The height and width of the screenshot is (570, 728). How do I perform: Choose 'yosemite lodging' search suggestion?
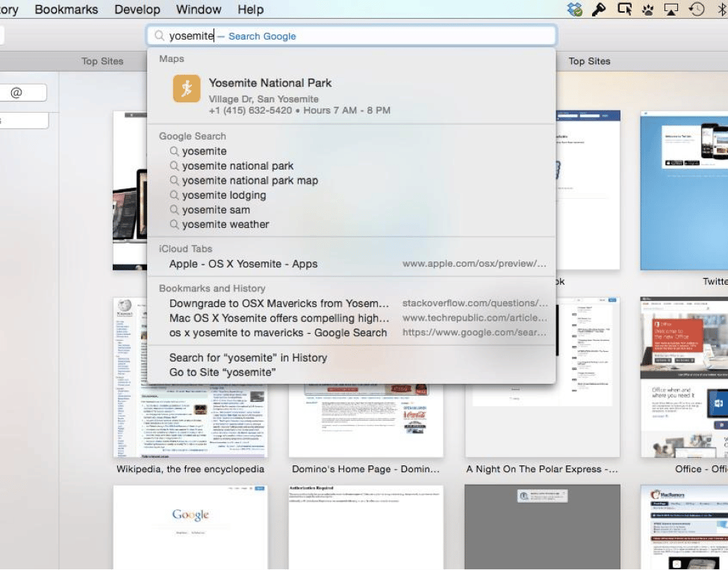352,195
